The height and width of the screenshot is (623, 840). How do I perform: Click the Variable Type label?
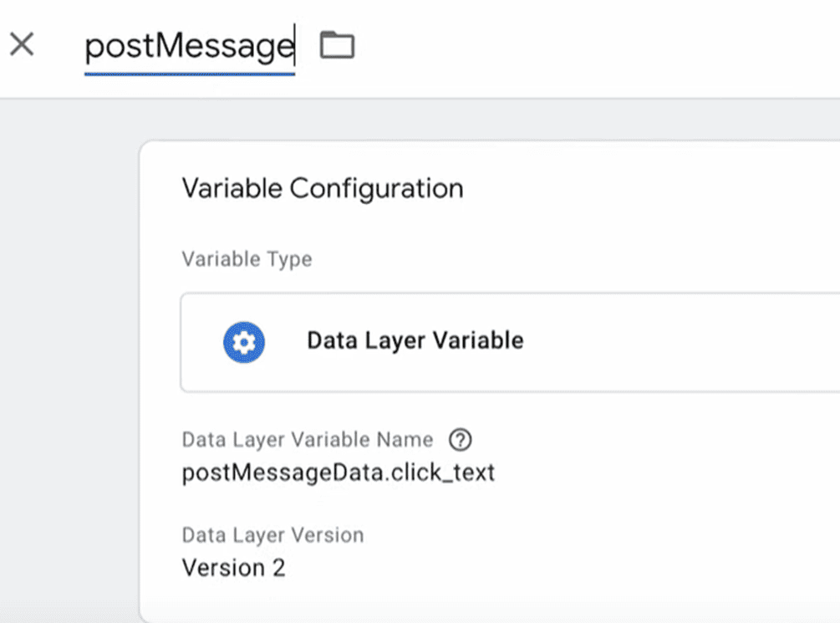click(x=247, y=259)
